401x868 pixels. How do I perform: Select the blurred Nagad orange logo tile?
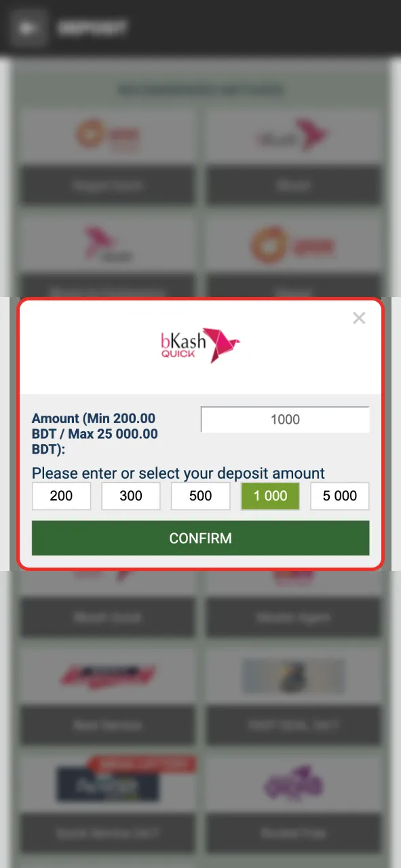click(x=107, y=136)
